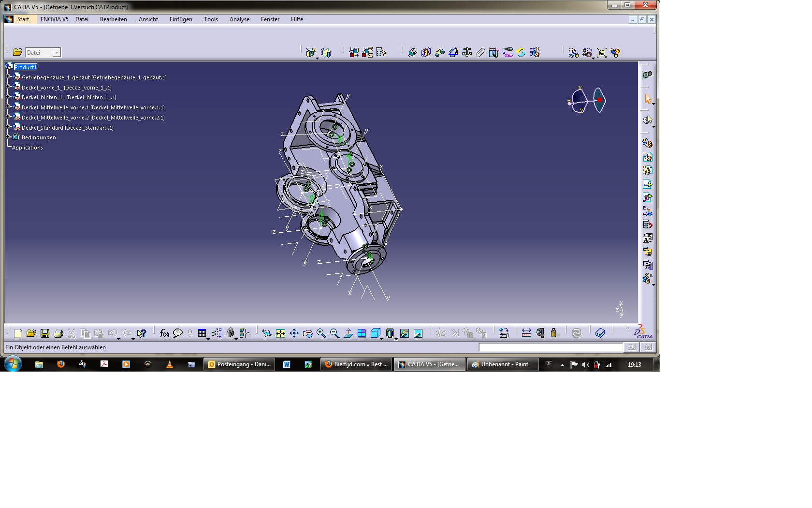
Task: Click the Measure Inertia weight icon
Action: click(554, 333)
